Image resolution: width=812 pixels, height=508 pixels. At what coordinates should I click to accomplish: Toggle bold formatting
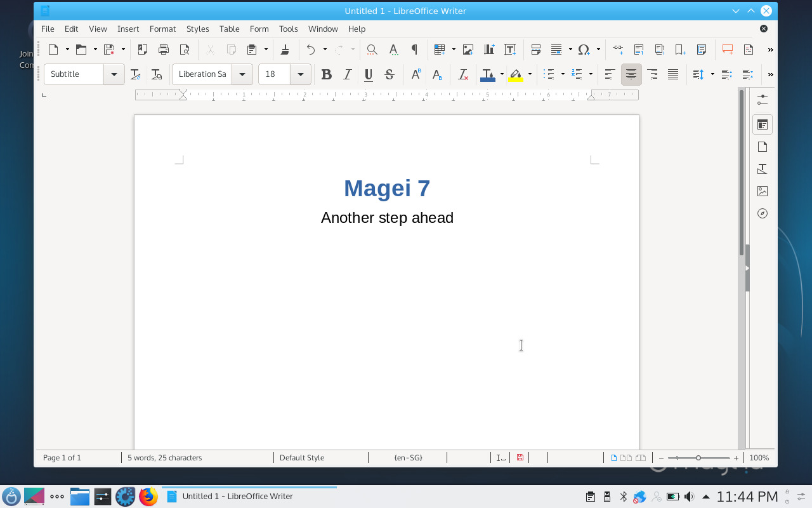pyautogui.click(x=326, y=74)
